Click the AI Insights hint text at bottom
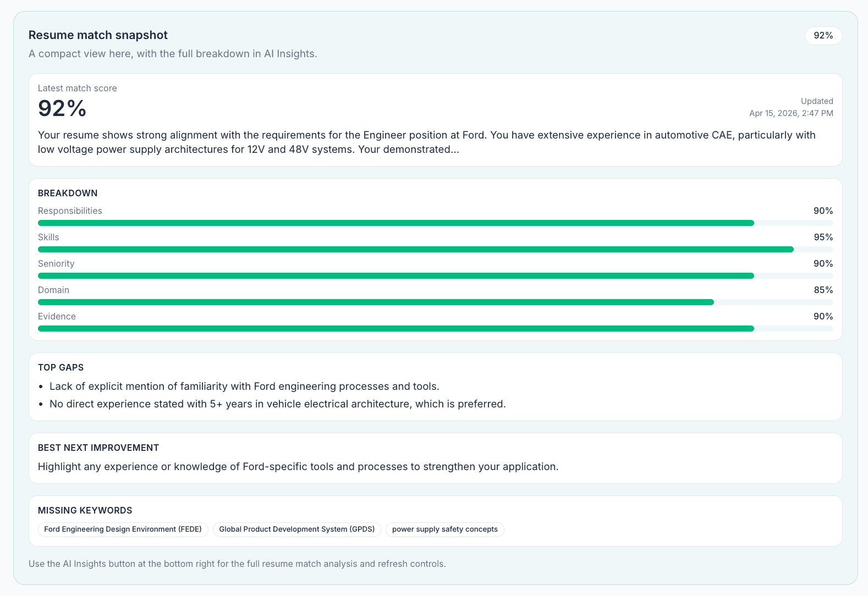868x596 pixels. [x=237, y=564]
